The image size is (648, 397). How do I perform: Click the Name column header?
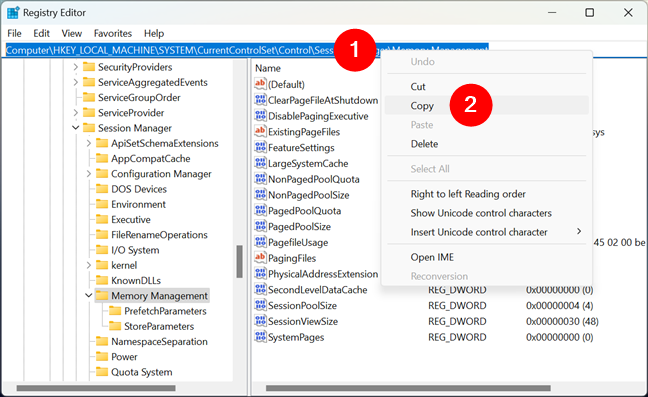(268, 68)
